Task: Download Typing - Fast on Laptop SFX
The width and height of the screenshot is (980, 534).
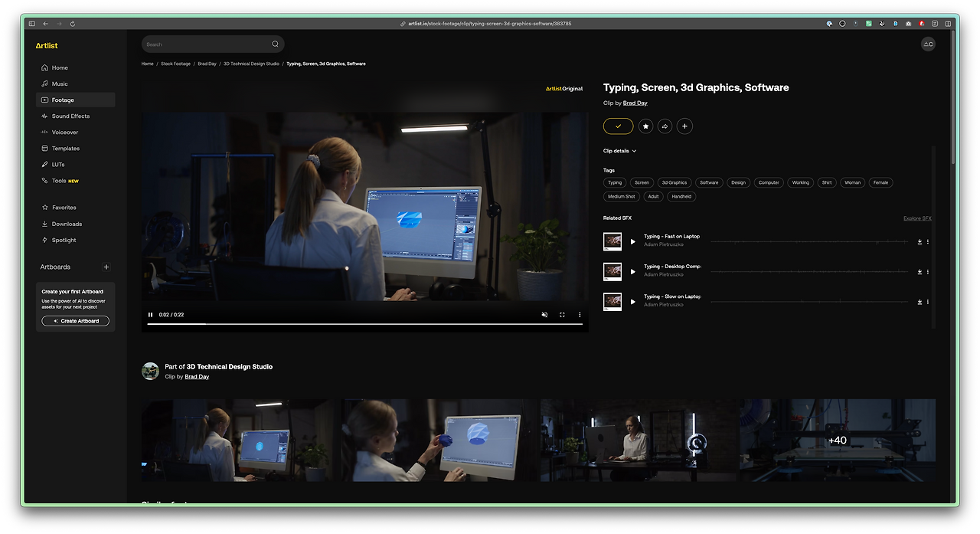Action: (920, 242)
